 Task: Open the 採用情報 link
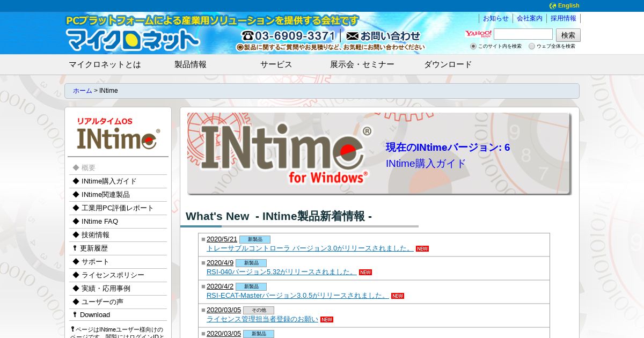pos(563,18)
